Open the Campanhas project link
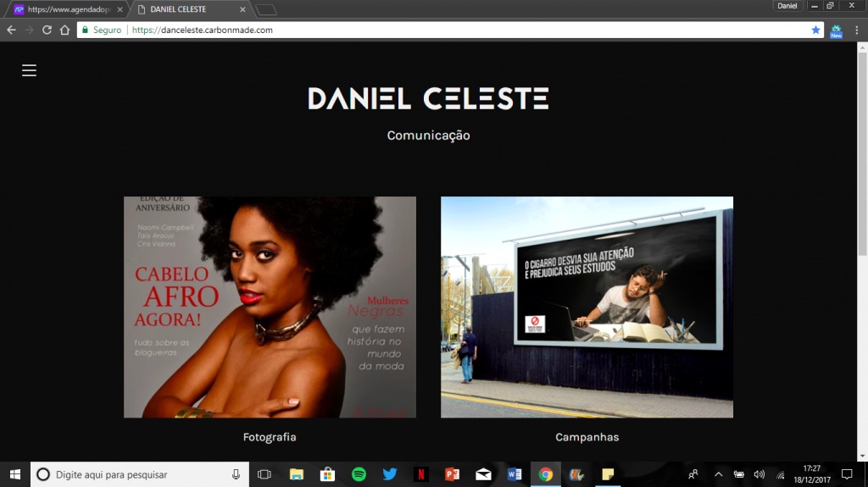 point(587,437)
